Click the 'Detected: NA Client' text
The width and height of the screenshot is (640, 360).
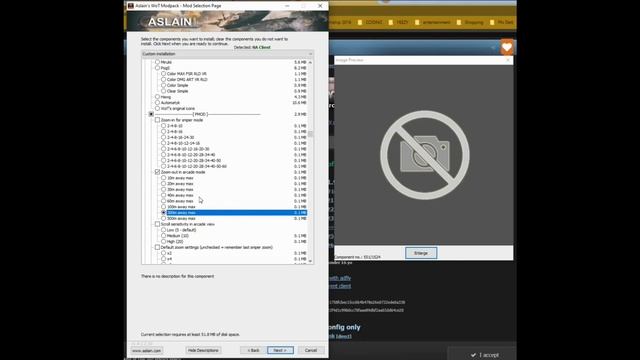(x=252, y=47)
